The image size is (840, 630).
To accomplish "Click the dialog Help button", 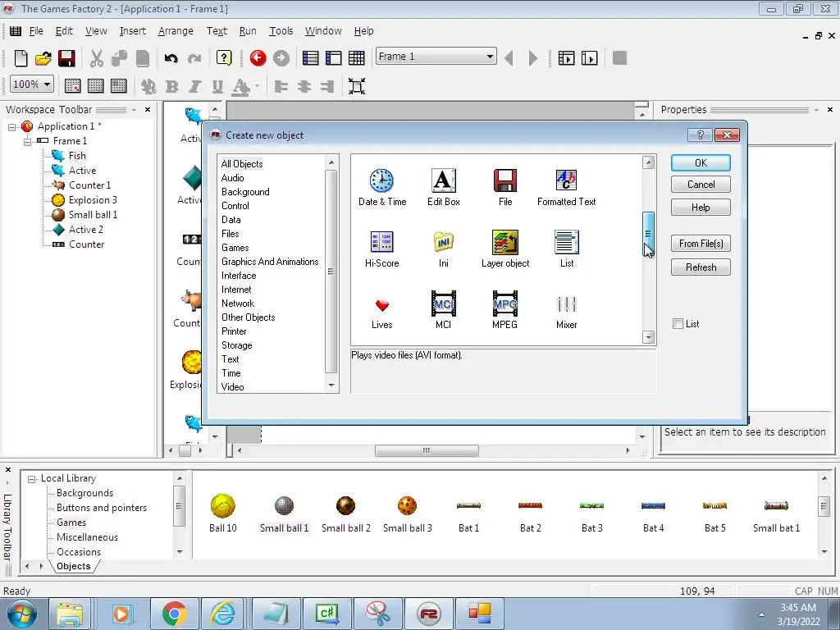I will [x=701, y=208].
